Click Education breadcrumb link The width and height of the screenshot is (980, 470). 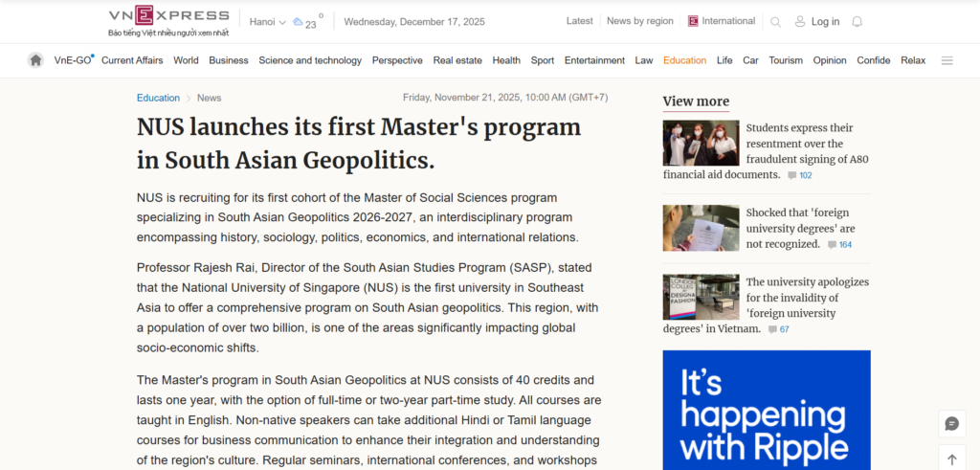[158, 98]
